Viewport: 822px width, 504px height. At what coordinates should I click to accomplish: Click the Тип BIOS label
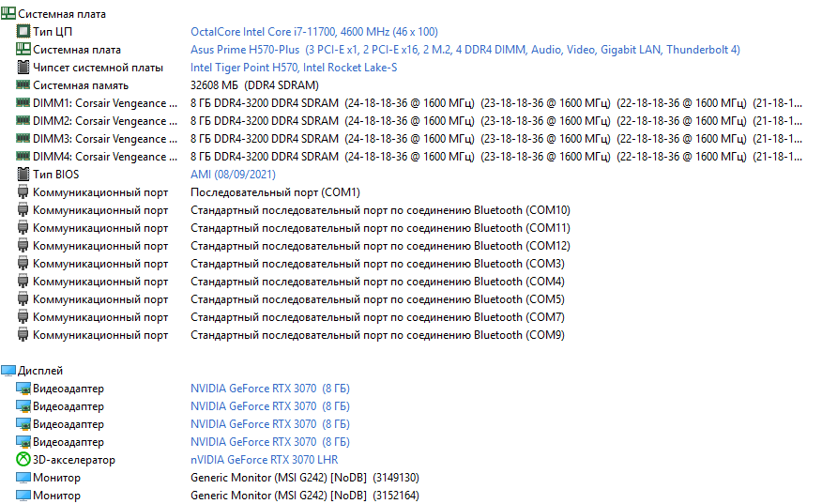tap(56, 175)
